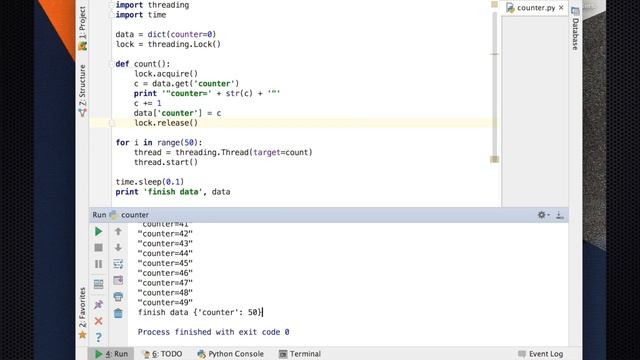This screenshot has height=360, width=640.
Task: Click the c += 1 line in editor
Action: 147,103
